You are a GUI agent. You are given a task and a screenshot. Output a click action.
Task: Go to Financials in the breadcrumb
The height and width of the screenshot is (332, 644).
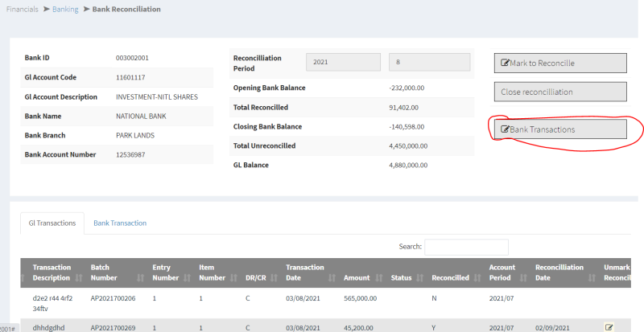point(23,9)
